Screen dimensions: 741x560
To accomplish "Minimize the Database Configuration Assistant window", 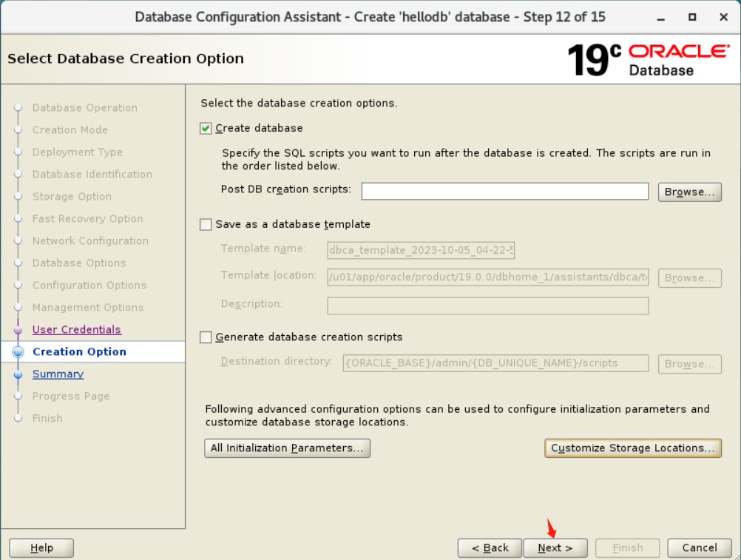I will [x=661, y=18].
